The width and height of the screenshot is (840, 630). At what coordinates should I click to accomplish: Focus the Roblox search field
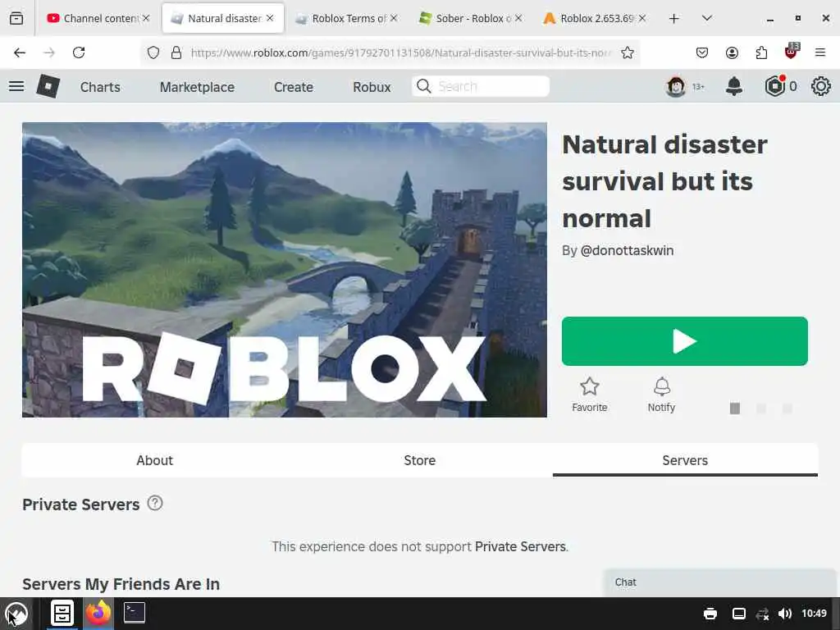point(481,86)
